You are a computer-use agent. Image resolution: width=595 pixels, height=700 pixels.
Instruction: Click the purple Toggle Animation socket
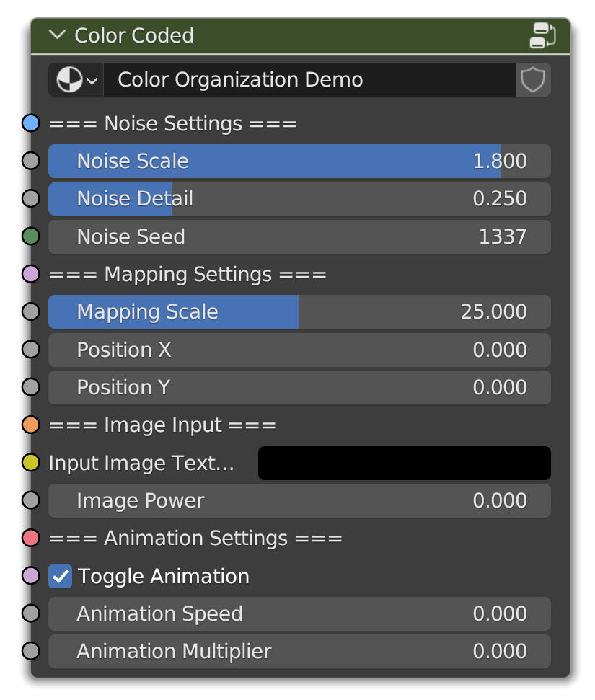[30, 576]
